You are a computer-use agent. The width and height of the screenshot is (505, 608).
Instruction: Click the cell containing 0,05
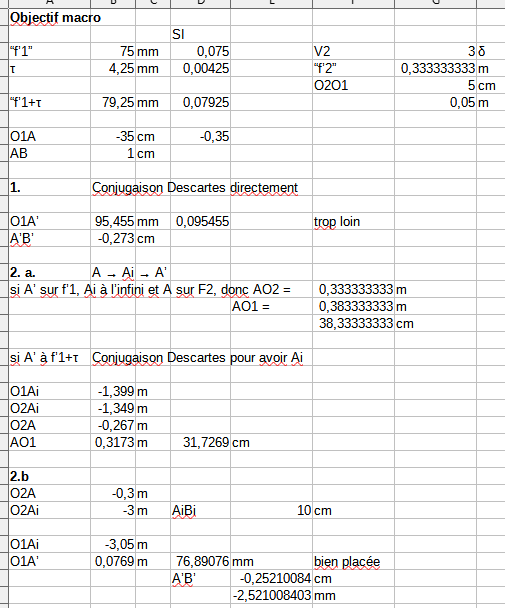point(435,102)
